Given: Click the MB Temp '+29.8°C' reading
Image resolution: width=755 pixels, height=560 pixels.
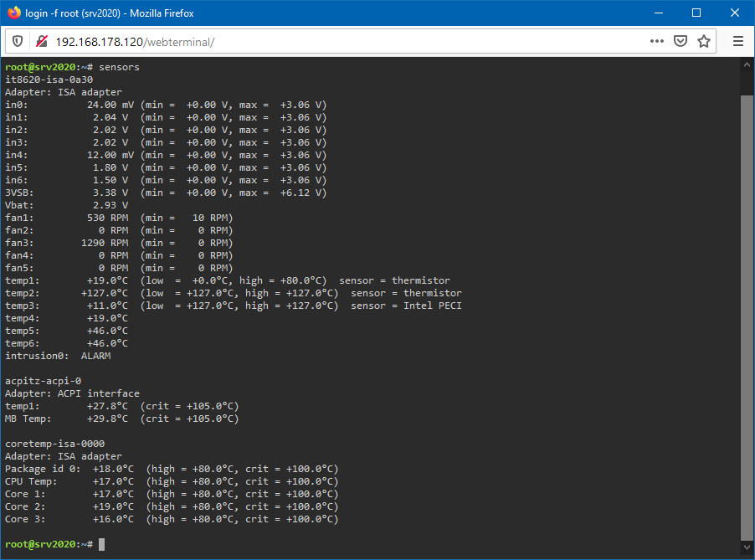Looking at the screenshot, I should point(108,419).
